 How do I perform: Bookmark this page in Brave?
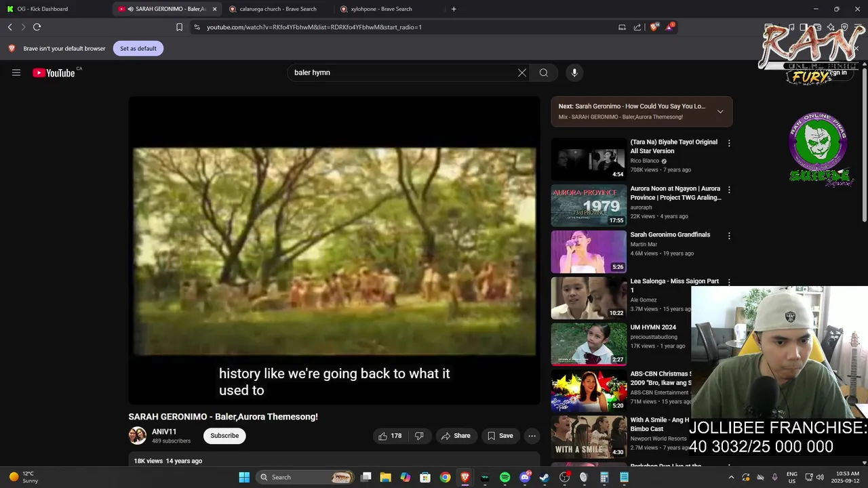tap(179, 27)
